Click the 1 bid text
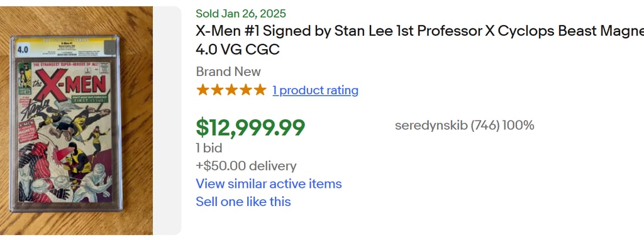 tap(209, 148)
